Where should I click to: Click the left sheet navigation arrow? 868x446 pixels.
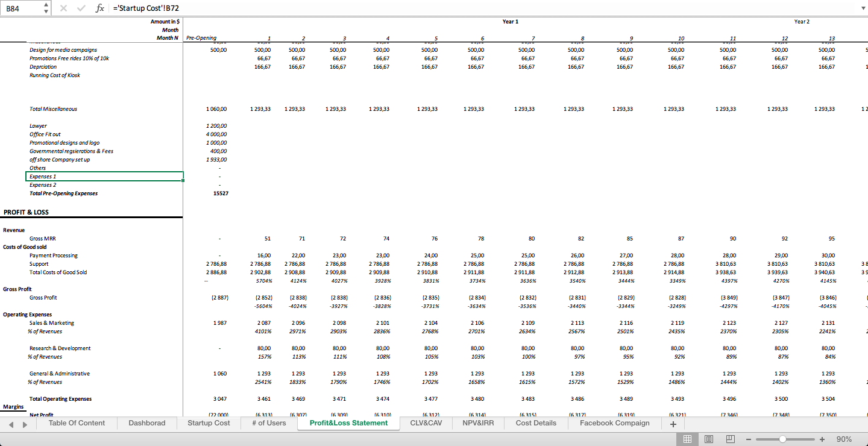pyautogui.click(x=10, y=423)
